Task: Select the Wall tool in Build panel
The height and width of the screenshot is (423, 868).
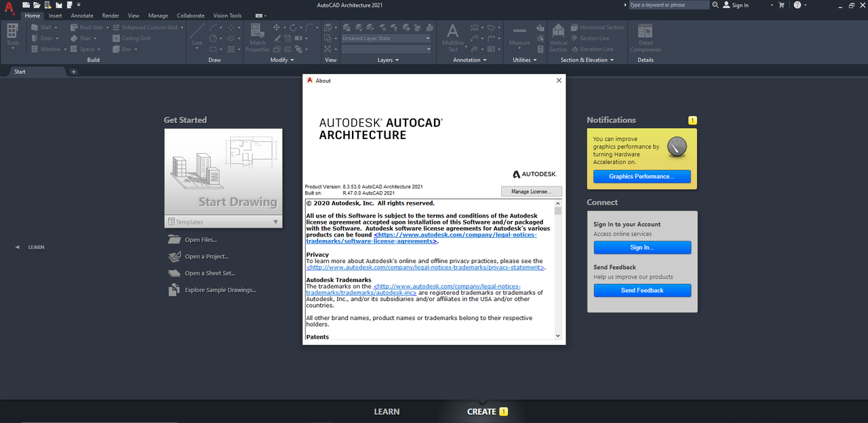Action: point(41,27)
